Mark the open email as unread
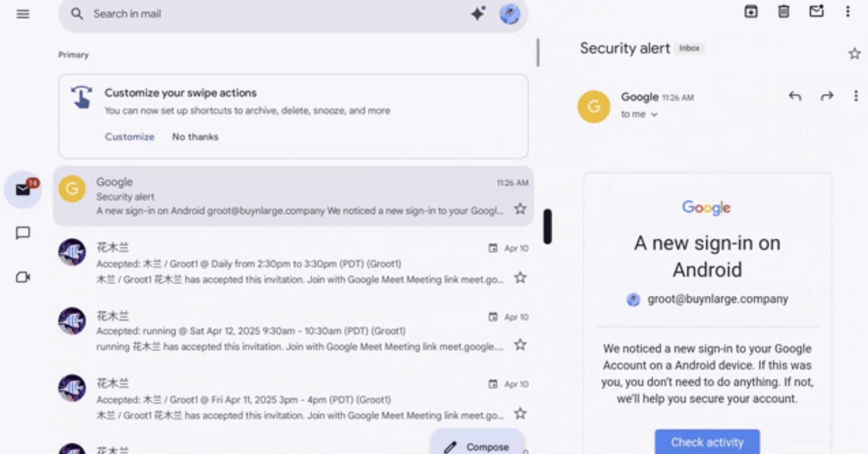This screenshot has height=454, width=868. (816, 11)
